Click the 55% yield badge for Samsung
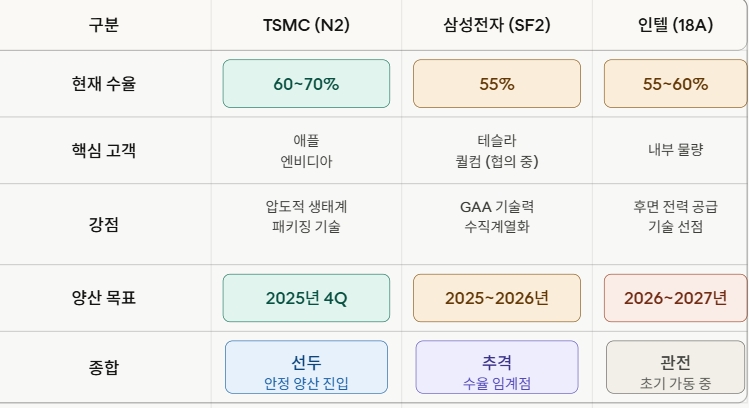The width and height of the screenshot is (749, 408). pos(497,84)
